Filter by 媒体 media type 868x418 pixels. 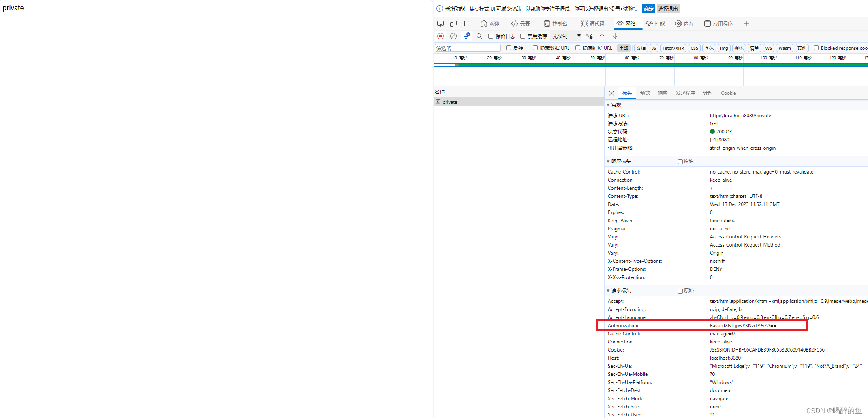[x=739, y=48]
